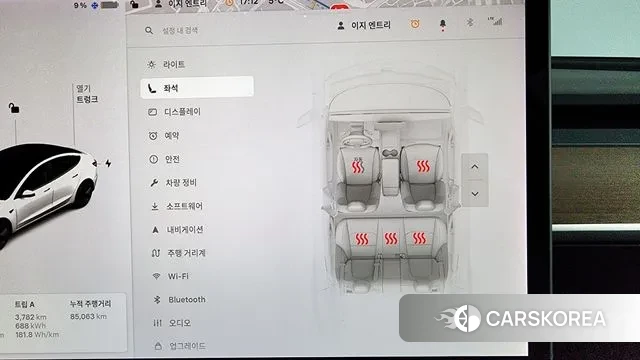Click the LTE signal strength icon
The width and height of the screenshot is (640, 360).
(496, 21)
